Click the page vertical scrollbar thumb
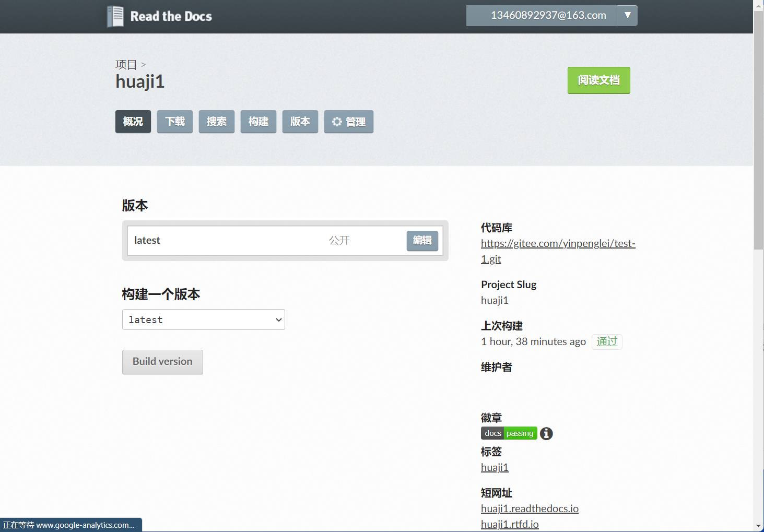This screenshot has height=532, width=764. point(759,129)
